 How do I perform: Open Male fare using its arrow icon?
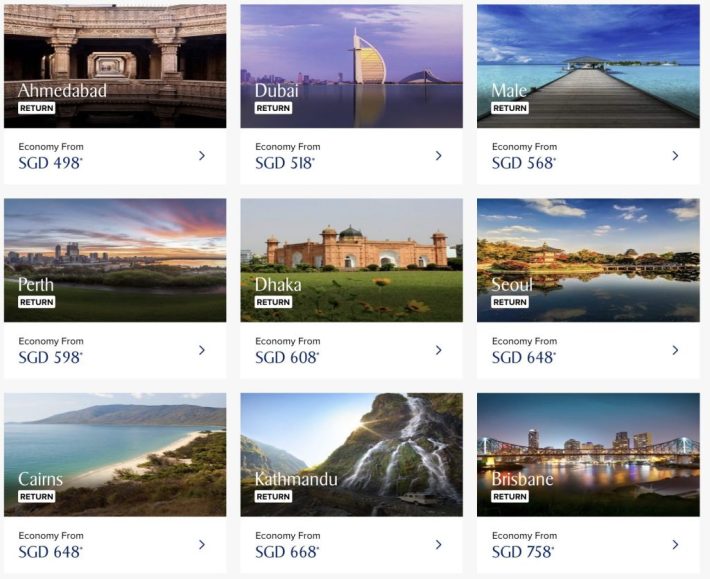pyautogui.click(x=675, y=156)
